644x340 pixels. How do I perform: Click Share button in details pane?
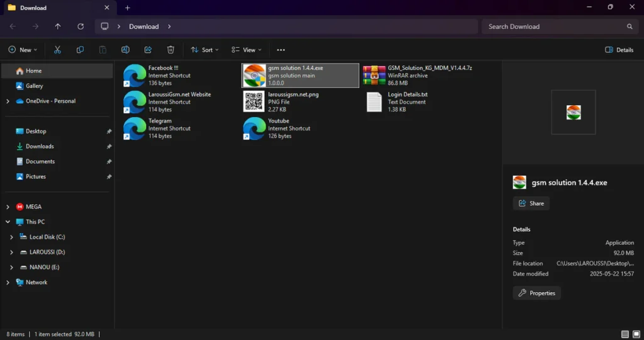point(531,203)
